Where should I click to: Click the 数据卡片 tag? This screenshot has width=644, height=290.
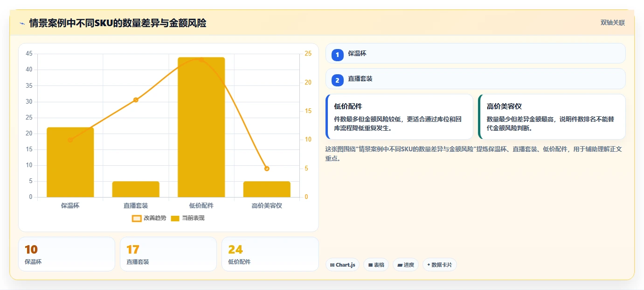[440, 265]
